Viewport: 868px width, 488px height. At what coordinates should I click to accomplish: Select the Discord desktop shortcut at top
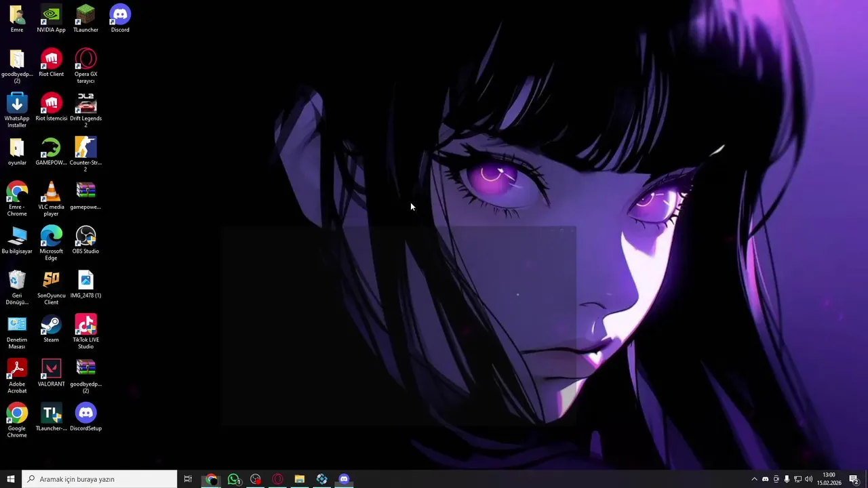120,18
